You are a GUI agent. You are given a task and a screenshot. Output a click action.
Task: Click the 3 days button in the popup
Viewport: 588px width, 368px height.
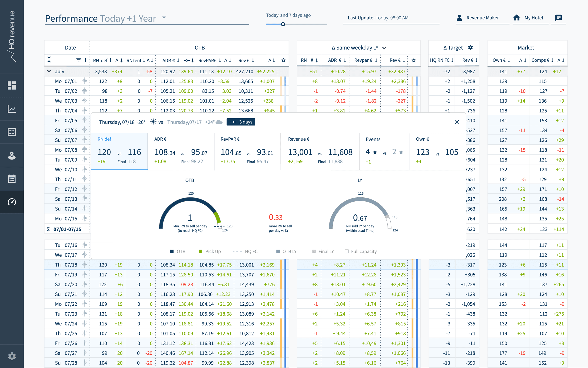[x=241, y=122]
